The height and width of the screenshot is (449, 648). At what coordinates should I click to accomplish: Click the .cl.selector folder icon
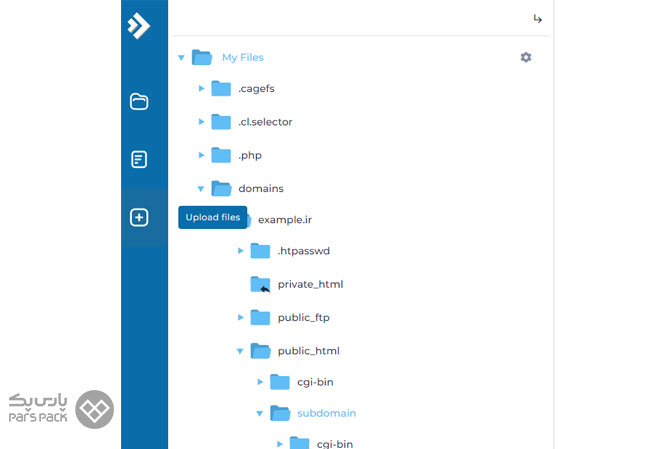[x=221, y=122]
